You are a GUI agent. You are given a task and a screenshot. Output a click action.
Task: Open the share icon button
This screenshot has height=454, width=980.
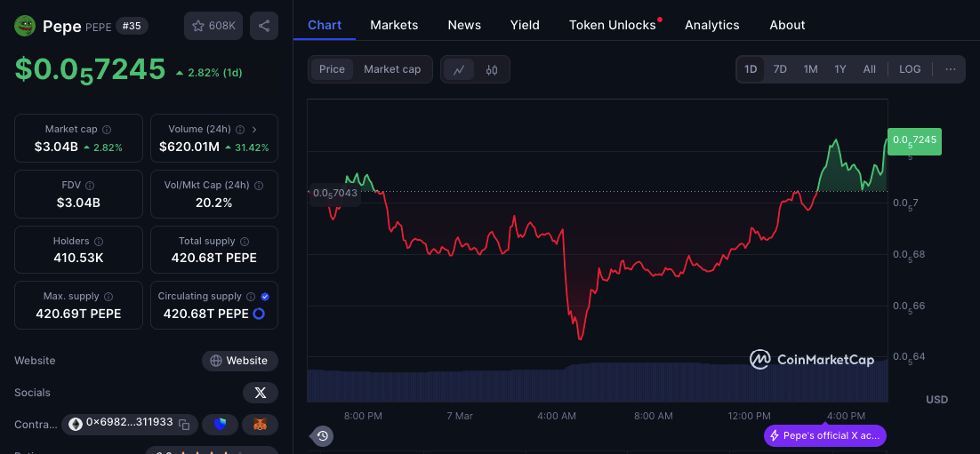point(264,26)
